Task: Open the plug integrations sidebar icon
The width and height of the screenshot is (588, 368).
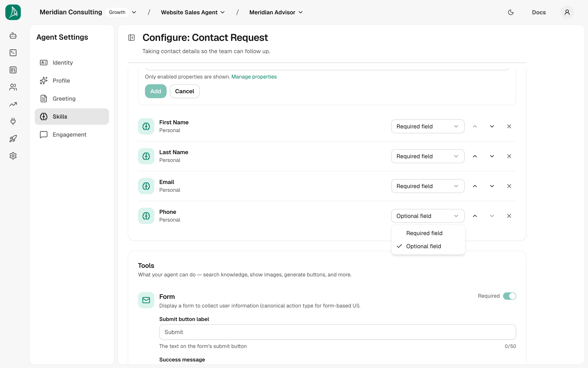Action: point(13,121)
